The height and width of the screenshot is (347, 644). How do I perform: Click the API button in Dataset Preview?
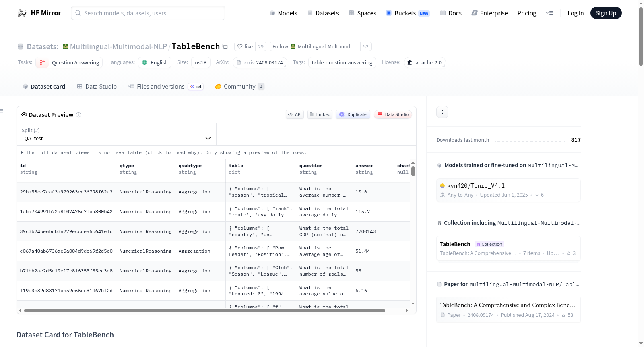click(x=295, y=115)
